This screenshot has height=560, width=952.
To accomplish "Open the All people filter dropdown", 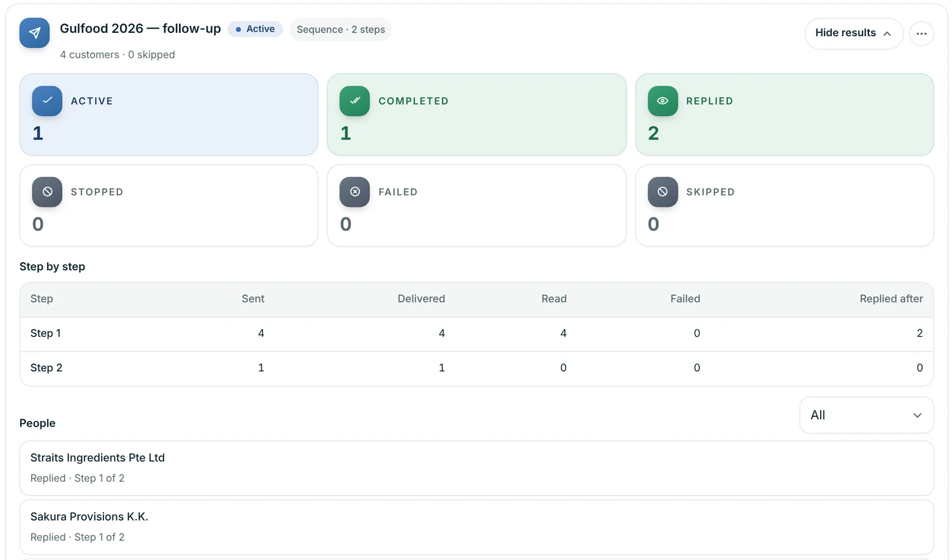I will (x=866, y=415).
